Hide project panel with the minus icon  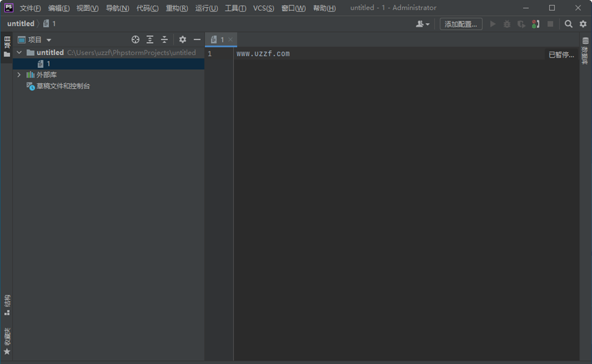click(197, 39)
